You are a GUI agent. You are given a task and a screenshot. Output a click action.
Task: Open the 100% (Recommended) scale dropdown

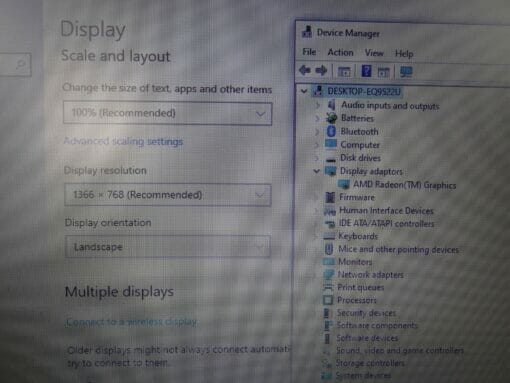pyautogui.click(x=168, y=113)
